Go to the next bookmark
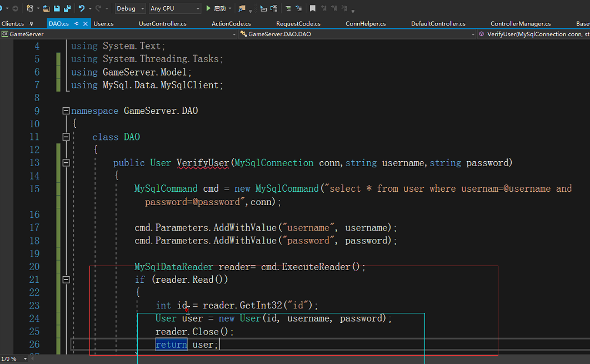This screenshot has height=364, width=590. [x=334, y=8]
